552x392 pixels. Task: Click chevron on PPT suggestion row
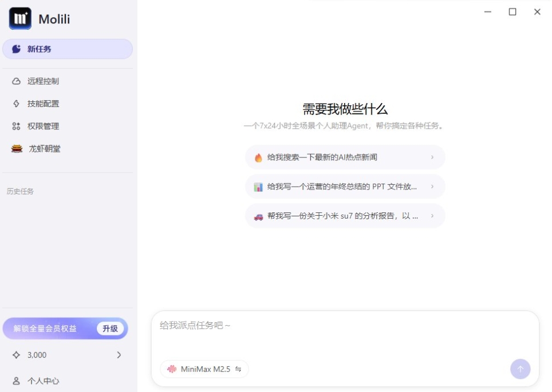click(x=432, y=187)
